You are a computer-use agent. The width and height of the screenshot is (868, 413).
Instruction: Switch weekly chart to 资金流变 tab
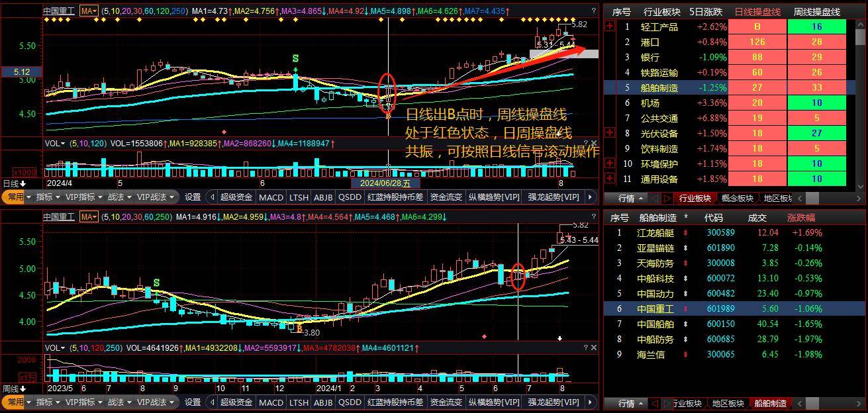point(446,402)
